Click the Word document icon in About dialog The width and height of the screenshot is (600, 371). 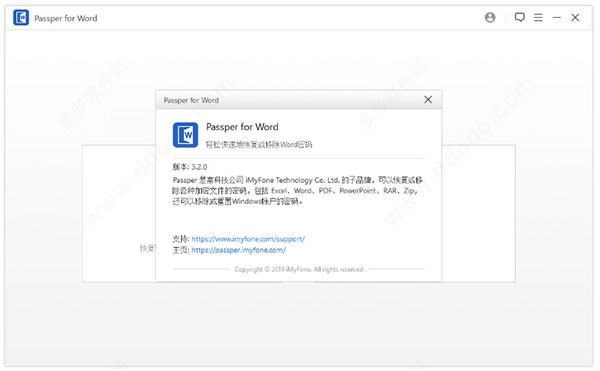tap(185, 135)
